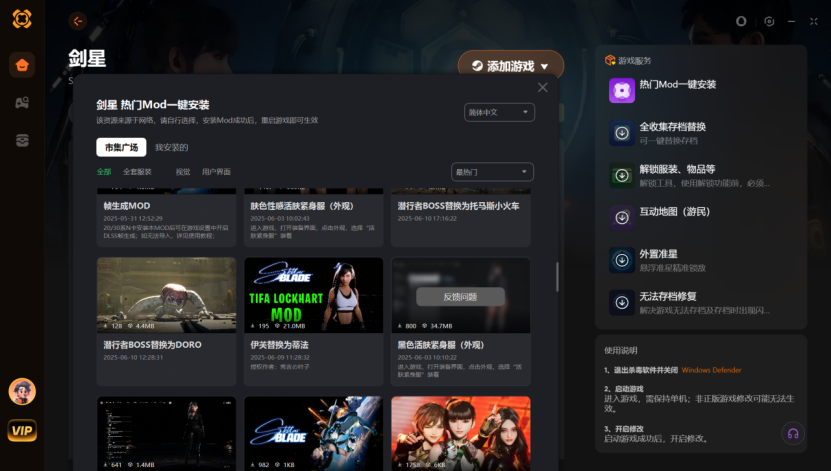Click the orange back arrow button

(78, 21)
